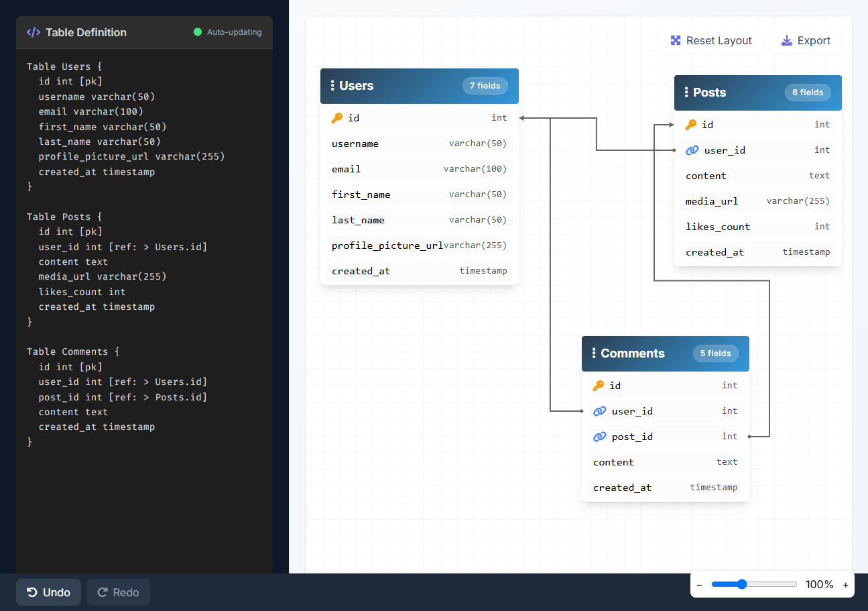868x611 pixels.
Task: Click the Posts table header title
Action: (x=709, y=93)
